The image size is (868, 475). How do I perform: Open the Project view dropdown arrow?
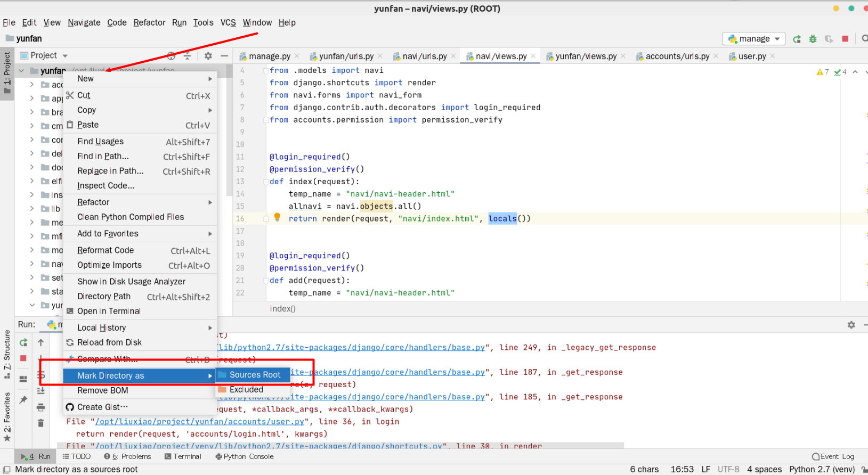(65, 56)
